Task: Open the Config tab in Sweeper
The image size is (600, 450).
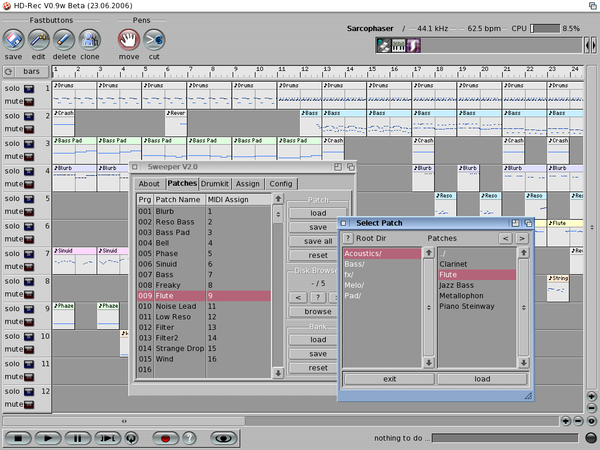Action: (281, 184)
